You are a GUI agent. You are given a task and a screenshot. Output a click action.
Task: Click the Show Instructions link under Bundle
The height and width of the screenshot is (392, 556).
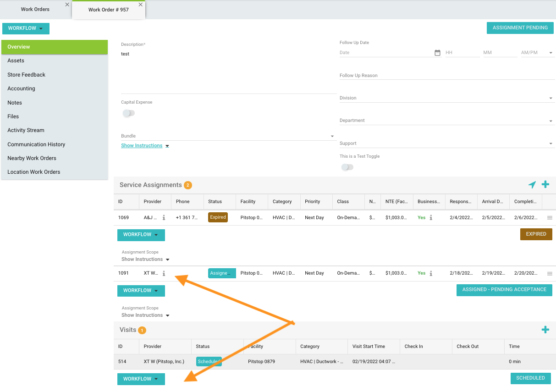142,146
